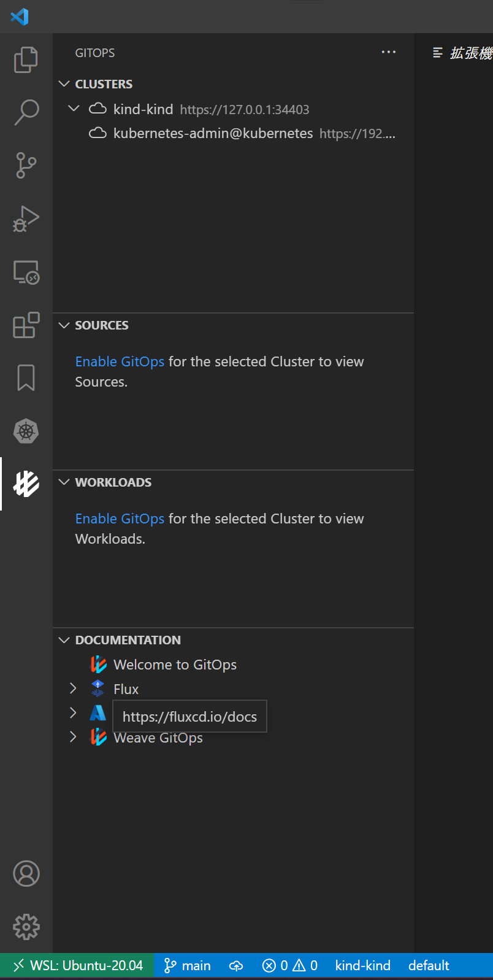
Task: Click the Welcome to GitOps logo icon
Action: (x=98, y=665)
